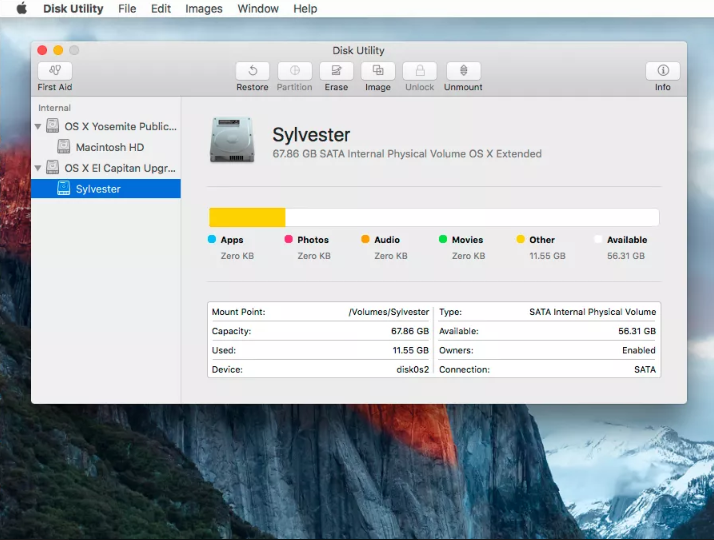Click the Sylvester volume title heading

[x=311, y=135]
